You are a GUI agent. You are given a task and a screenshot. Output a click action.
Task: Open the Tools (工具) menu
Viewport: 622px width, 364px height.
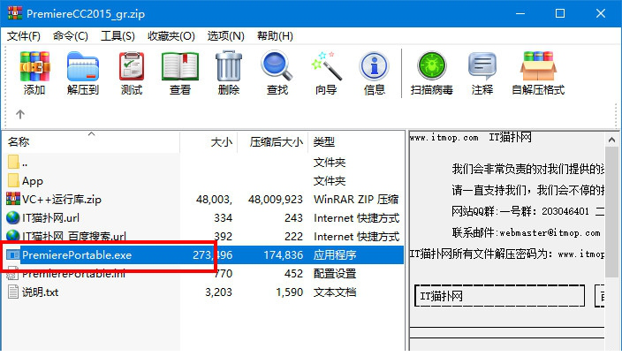[x=118, y=36]
